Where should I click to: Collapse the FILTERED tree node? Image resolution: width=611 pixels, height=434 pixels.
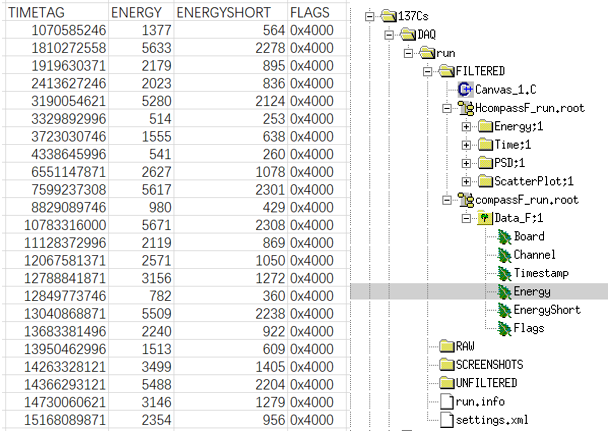click(427, 71)
